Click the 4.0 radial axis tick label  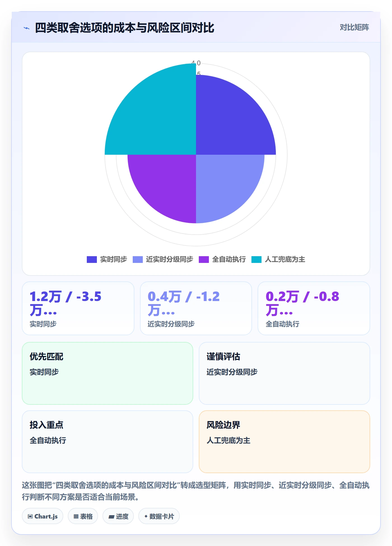(196, 63)
